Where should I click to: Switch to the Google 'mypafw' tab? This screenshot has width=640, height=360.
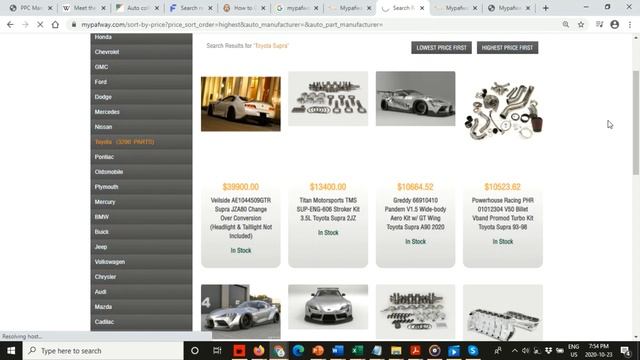point(297,8)
